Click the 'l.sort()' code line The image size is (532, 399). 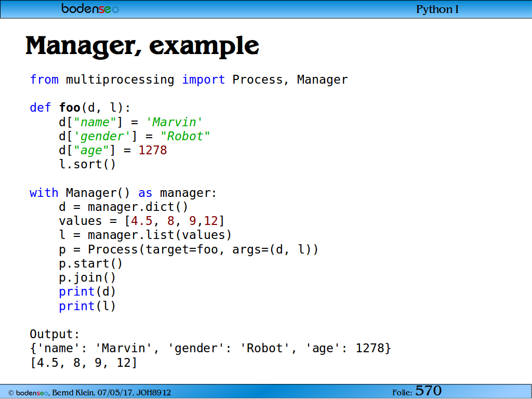(87, 165)
